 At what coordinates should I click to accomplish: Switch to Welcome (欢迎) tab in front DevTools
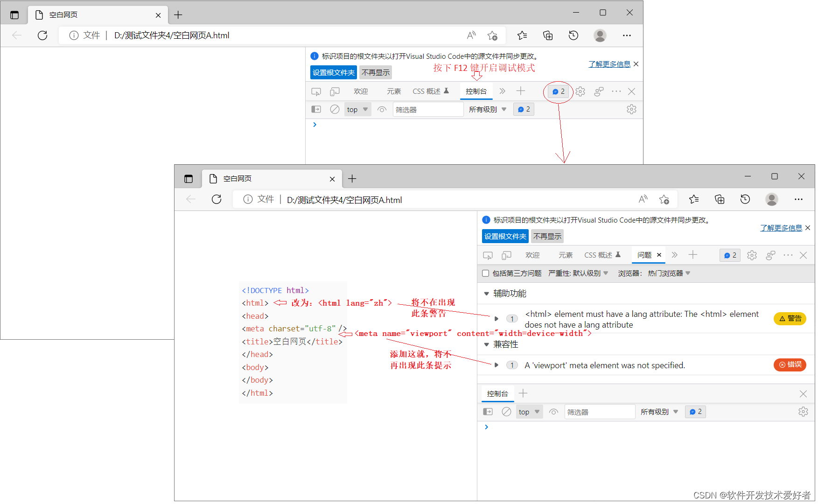pyautogui.click(x=532, y=255)
